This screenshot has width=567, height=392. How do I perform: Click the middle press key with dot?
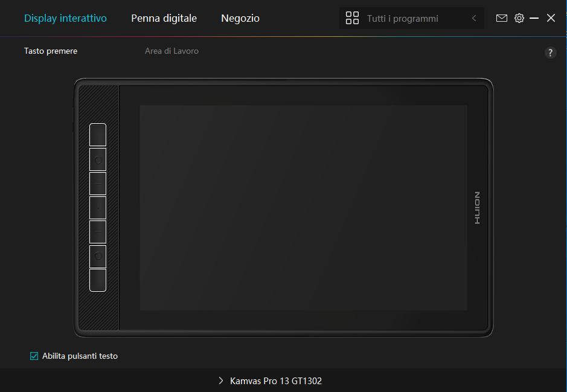point(98,208)
